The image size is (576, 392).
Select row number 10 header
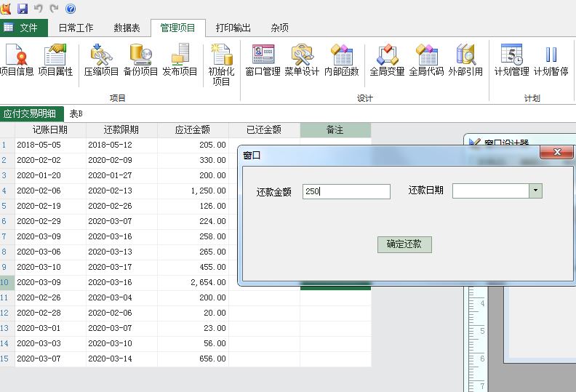7,282
